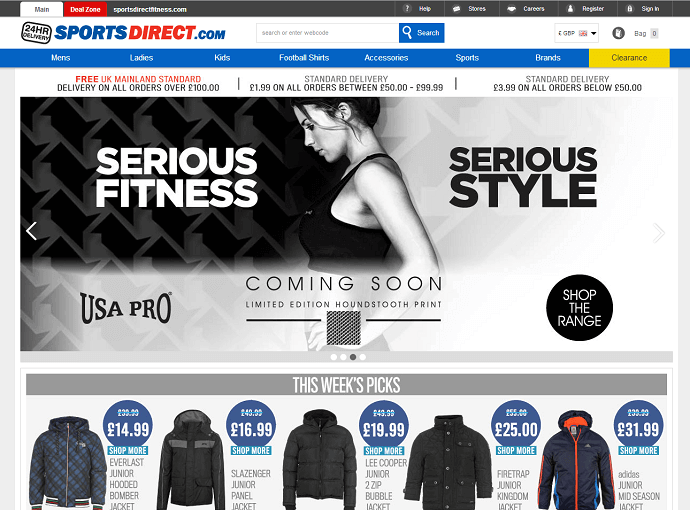Click the Careers handshake icon
The image size is (690, 510).
click(511, 9)
